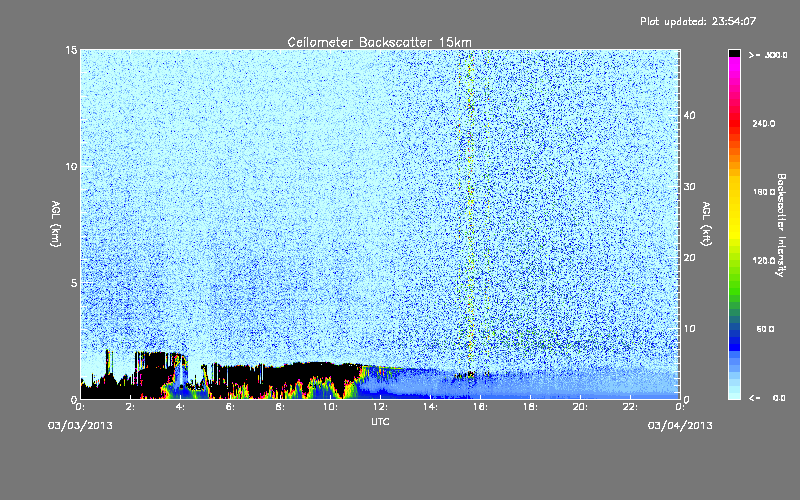The height and width of the screenshot is (500, 800).
Task: Click the "16:" UTC hour tick
Action: click(x=481, y=407)
